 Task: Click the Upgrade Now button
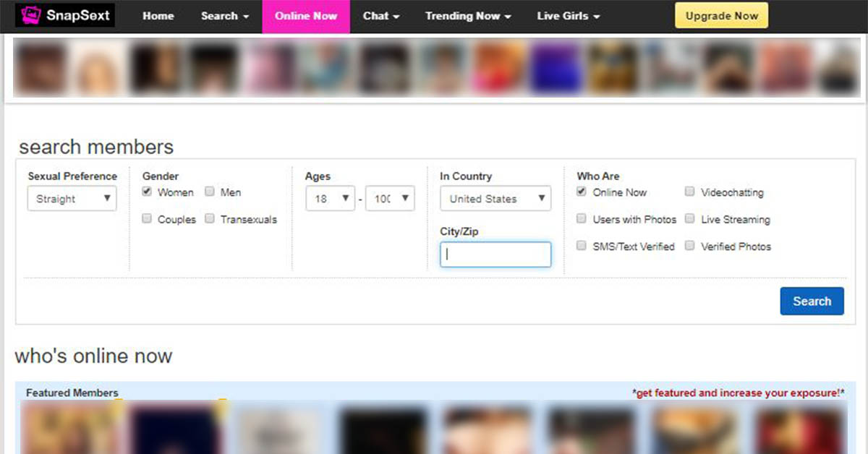tap(721, 16)
